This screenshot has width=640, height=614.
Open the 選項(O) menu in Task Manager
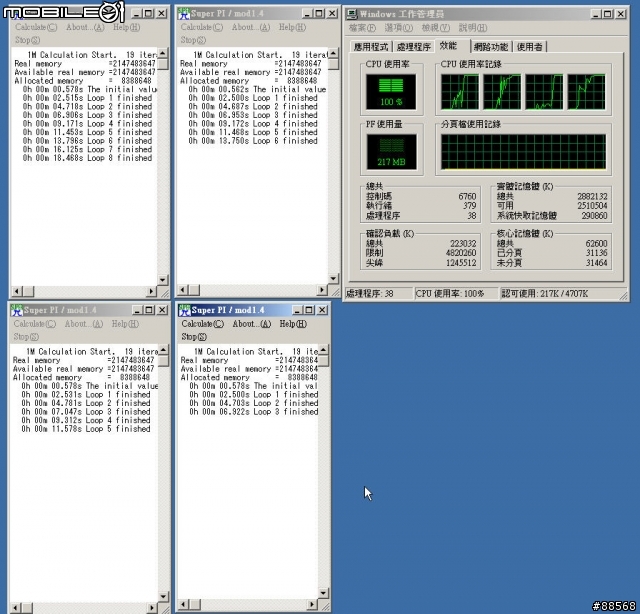(398, 28)
